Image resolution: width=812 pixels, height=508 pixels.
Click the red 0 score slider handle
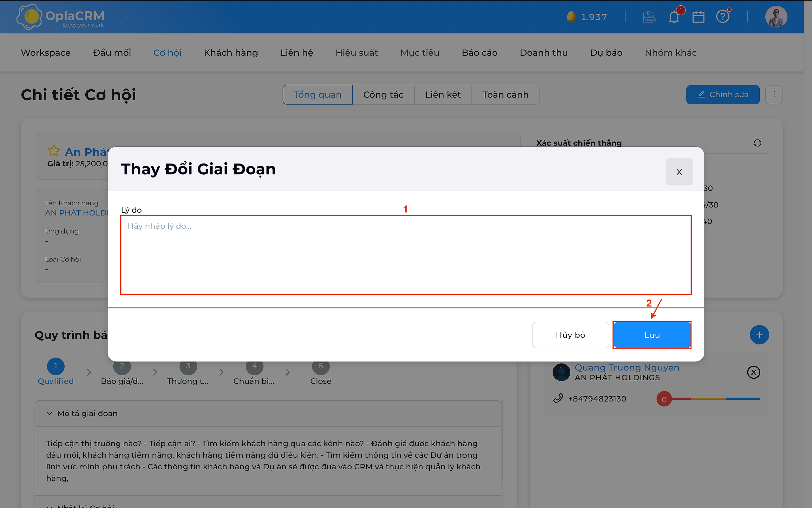[664, 399]
